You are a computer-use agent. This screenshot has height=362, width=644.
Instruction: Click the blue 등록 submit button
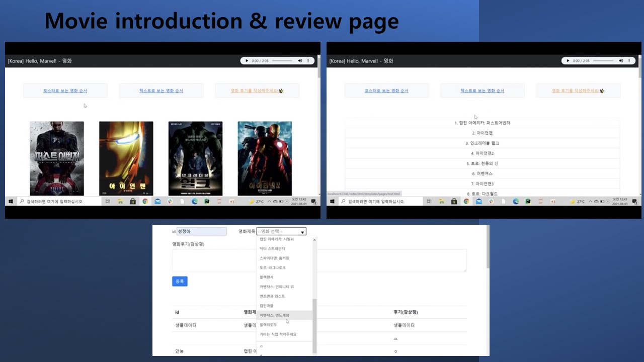180,281
